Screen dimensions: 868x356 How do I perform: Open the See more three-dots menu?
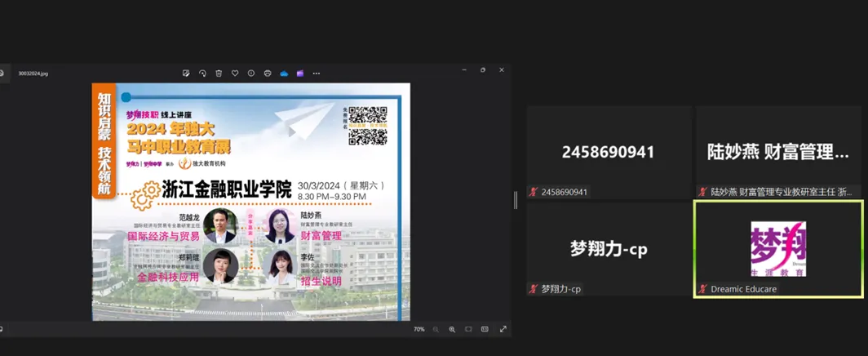pyautogui.click(x=316, y=73)
